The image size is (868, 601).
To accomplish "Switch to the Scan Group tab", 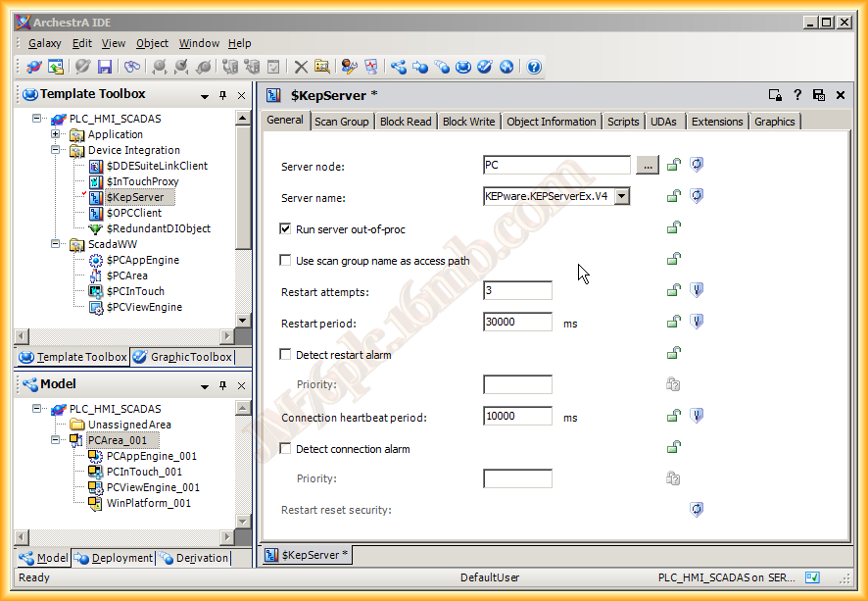I will click(341, 122).
